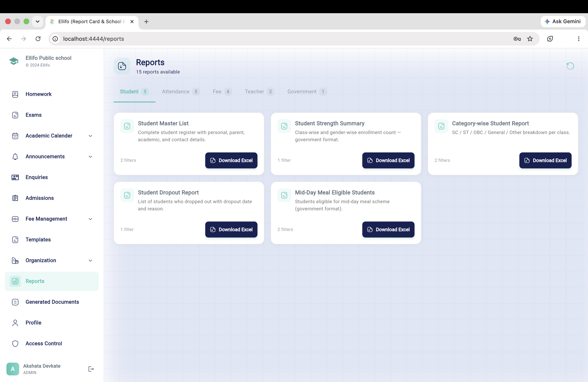Expand the Announcements chevron
This screenshot has height=382, width=588.
[90, 156]
